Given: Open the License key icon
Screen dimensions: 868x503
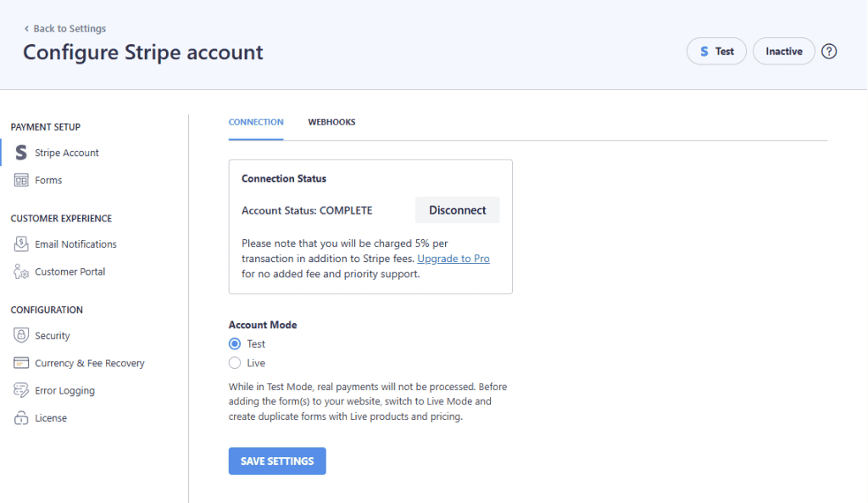Looking at the screenshot, I should (19, 417).
